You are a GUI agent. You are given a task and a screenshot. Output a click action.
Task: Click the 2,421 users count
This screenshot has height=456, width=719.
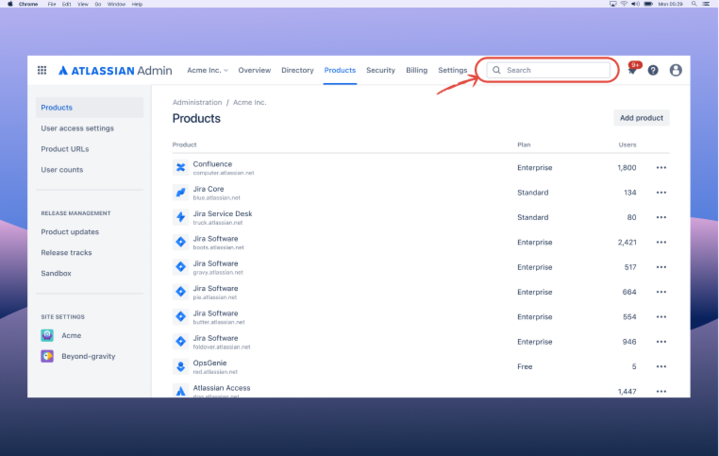coord(627,242)
